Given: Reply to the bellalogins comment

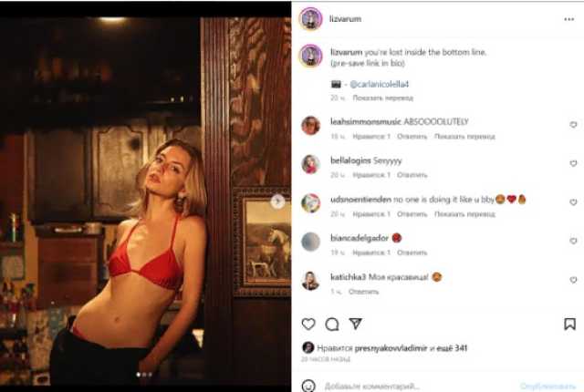Looking at the screenshot, I should pyautogui.click(x=412, y=175).
